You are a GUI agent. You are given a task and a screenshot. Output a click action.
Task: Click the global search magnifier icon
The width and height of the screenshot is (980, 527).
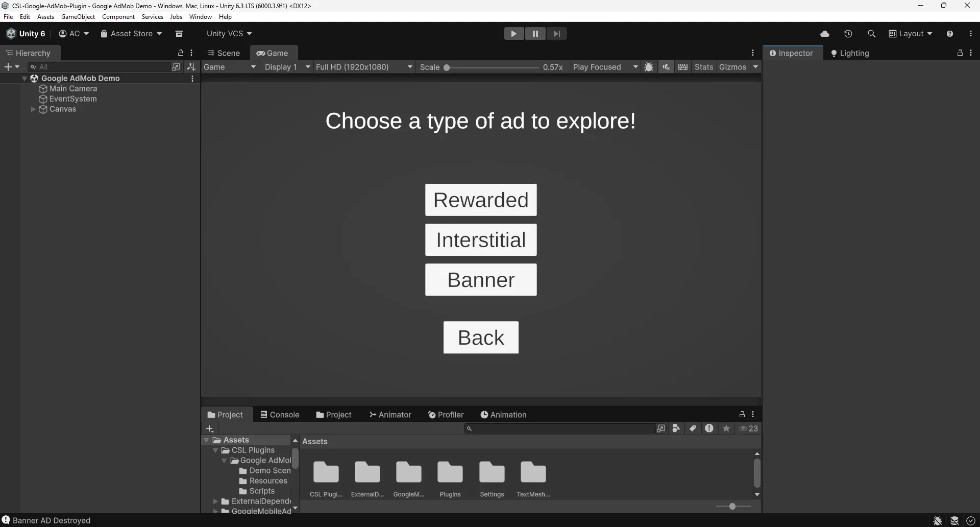point(871,34)
